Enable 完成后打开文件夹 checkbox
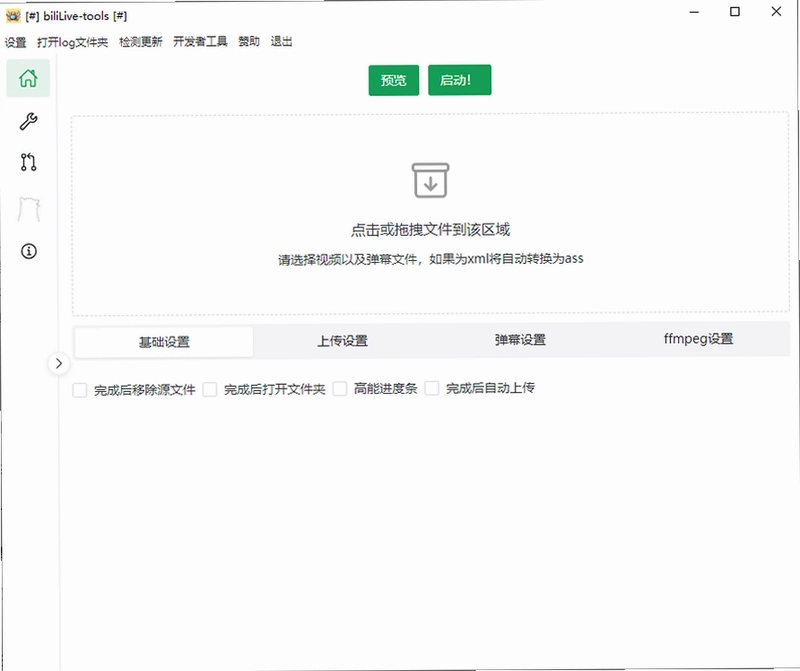The height and width of the screenshot is (671, 800). tap(210, 390)
